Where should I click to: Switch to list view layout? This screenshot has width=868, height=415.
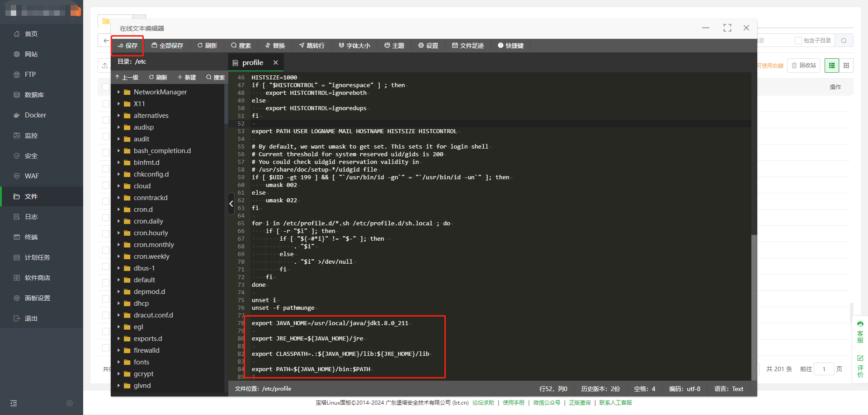[x=831, y=65]
